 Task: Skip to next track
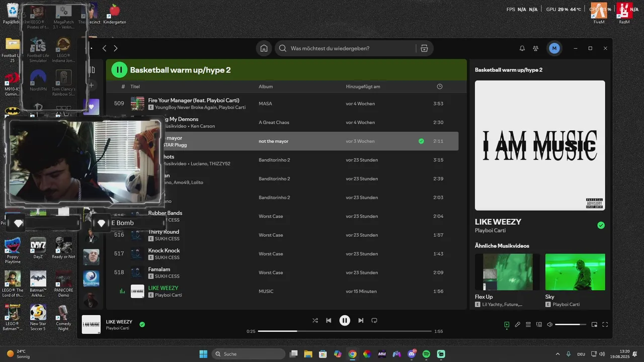[361, 320]
